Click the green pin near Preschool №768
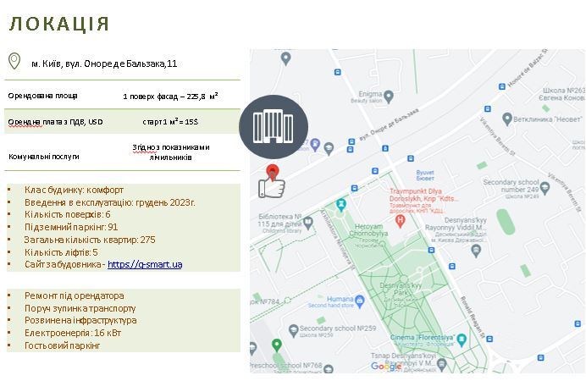Screen dimensions: 586x392 [277, 345]
